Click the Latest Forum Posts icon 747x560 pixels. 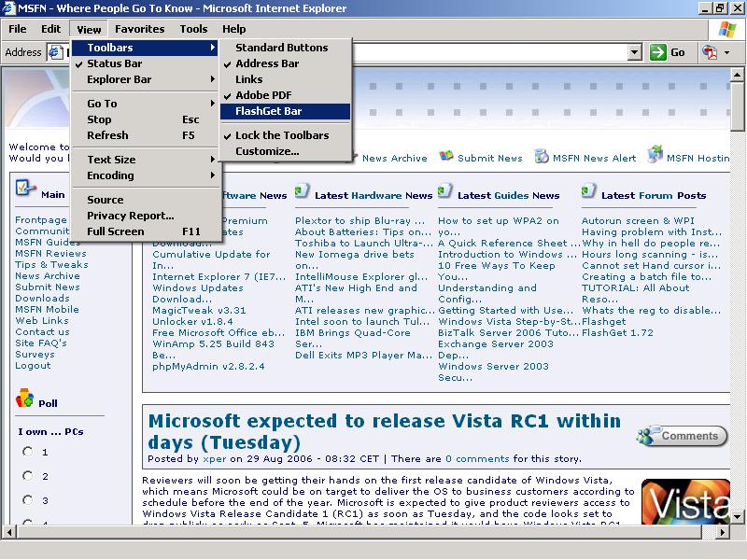(x=589, y=191)
